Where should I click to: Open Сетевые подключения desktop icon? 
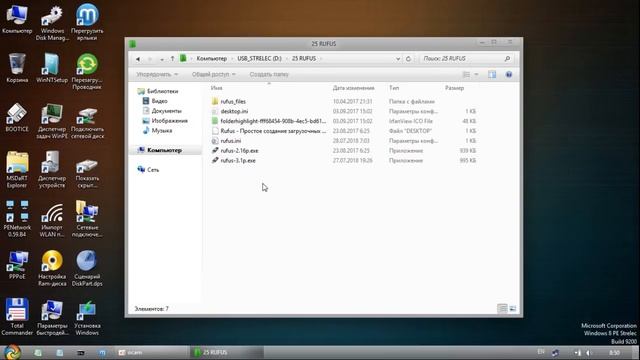click(87, 219)
